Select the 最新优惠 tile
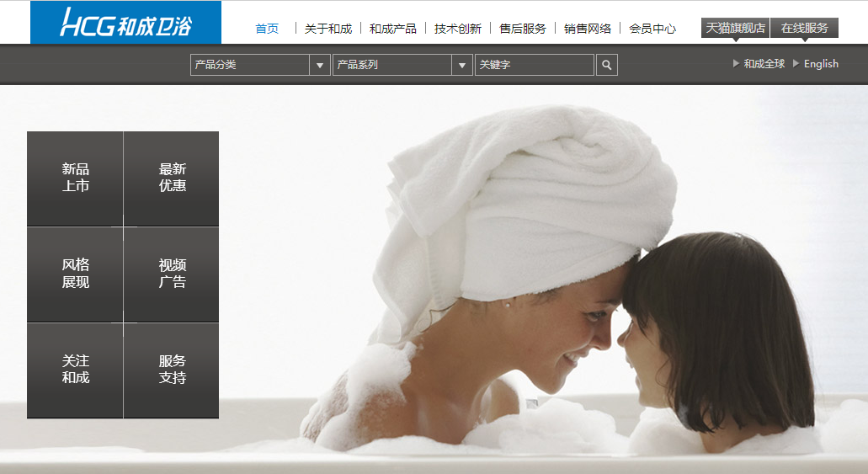This screenshot has height=474, width=868. point(172,178)
